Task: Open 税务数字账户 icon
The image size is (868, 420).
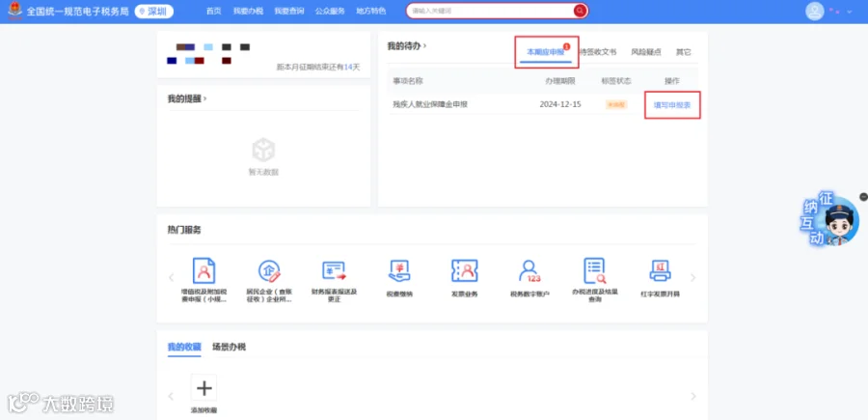Action: point(529,271)
